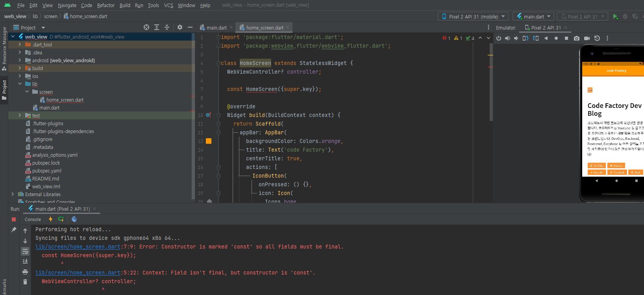Collapse the screen folder
Image resolution: width=644 pixels, height=295 pixels.
pyautogui.click(x=27, y=92)
